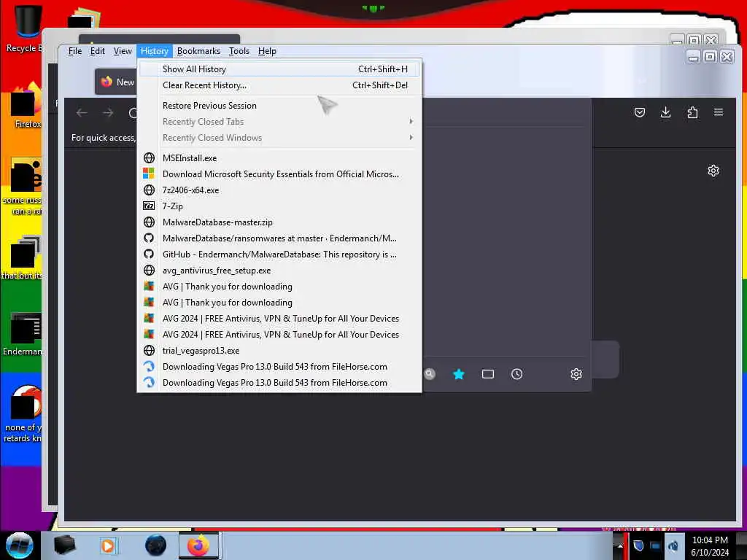The height and width of the screenshot is (560, 747).
Task: Click the bookmarks star icon in search bar
Action: pyautogui.click(x=459, y=374)
